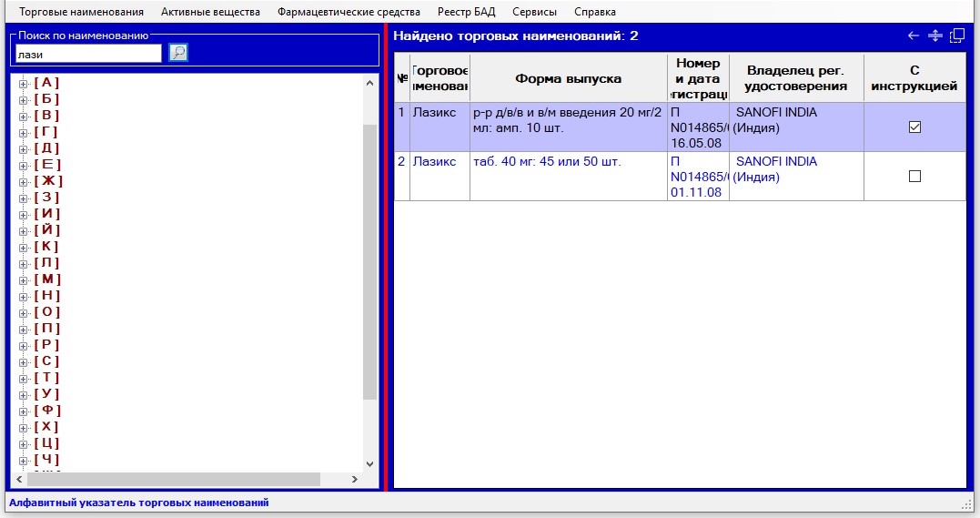Open the Реестр БАД menu

[465, 12]
